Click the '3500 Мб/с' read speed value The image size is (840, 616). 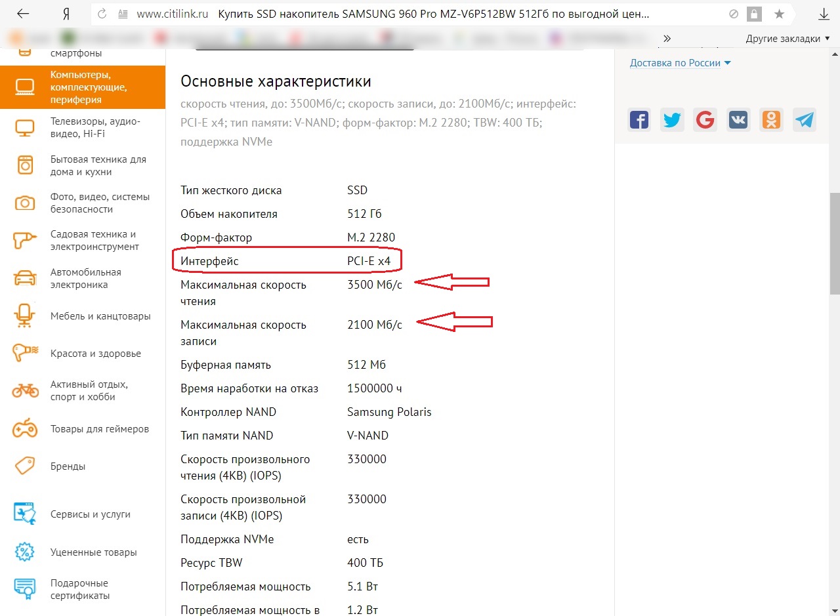point(375,285)
